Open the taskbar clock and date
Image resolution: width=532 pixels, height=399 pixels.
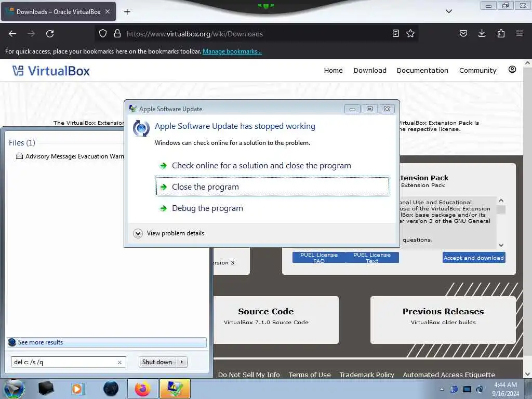pyautogui.click(x=506, y=389)
